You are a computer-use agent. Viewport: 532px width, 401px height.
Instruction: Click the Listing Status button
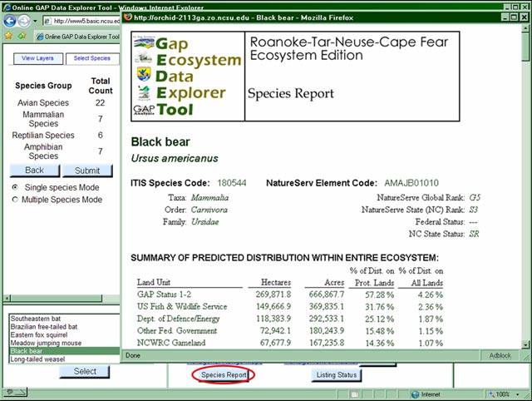tap(336, 375)
